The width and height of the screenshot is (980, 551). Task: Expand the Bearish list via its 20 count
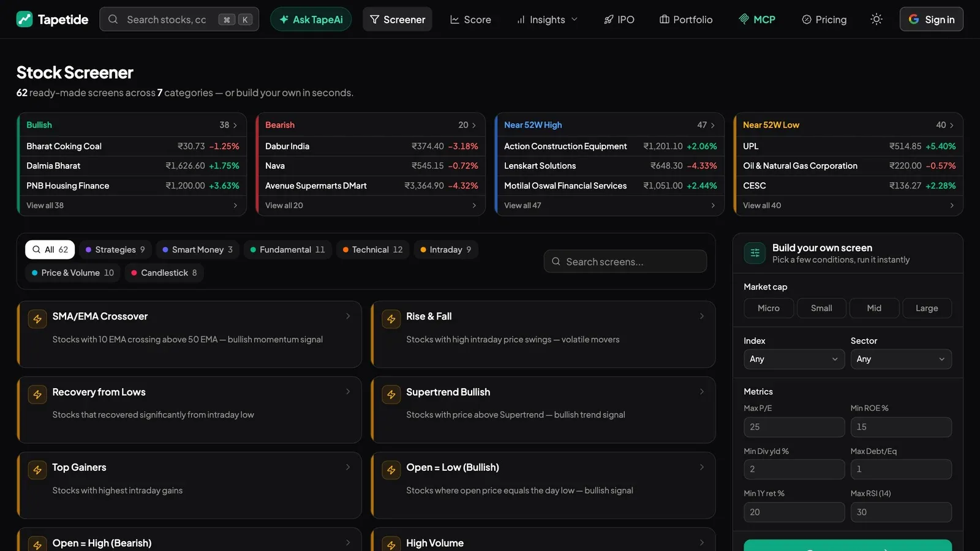pyautogui.click(x=467, y=125)
